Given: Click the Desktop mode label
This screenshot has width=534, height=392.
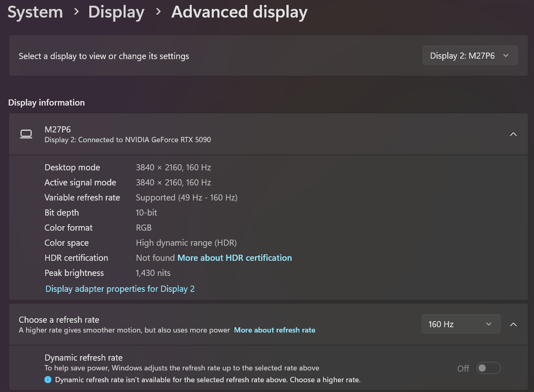Looking at the screenshot, I should pos(72,167).
